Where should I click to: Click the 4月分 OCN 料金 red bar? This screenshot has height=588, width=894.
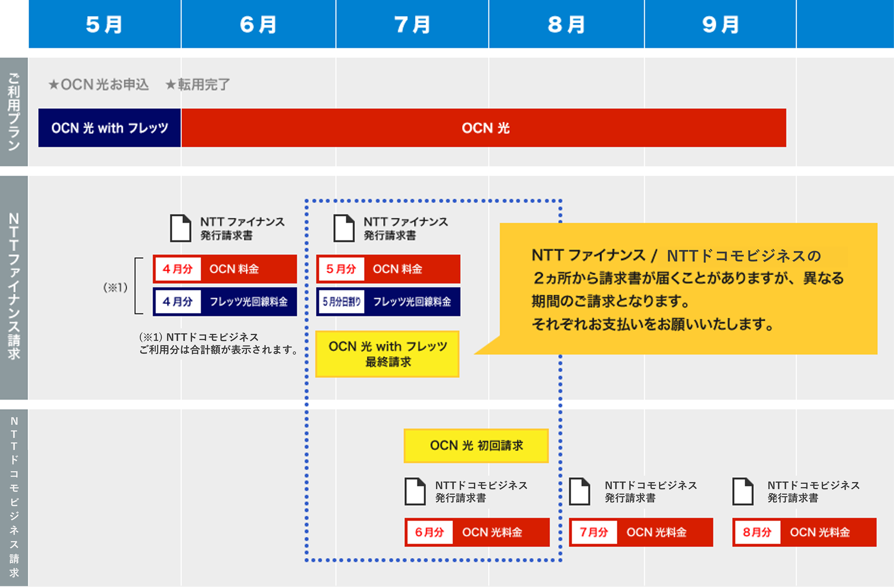click(x=225, y=269)
